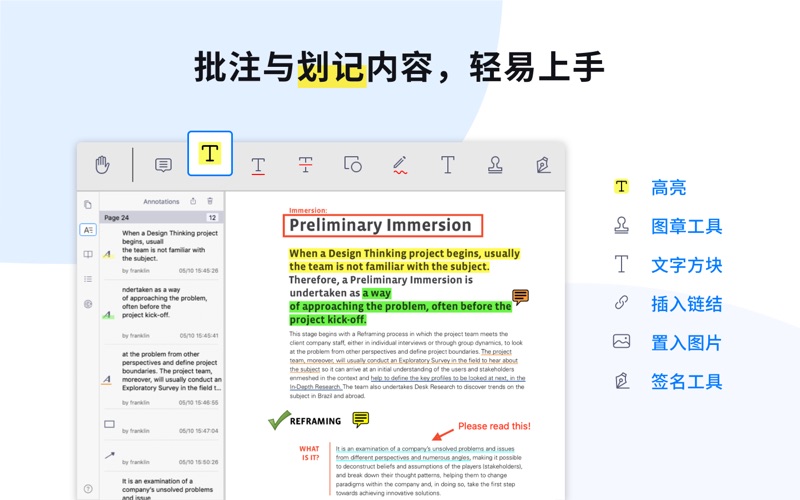Open the search sidebar panel icon
This screenshot has width=800, height=500.
[x=88, y=304]
